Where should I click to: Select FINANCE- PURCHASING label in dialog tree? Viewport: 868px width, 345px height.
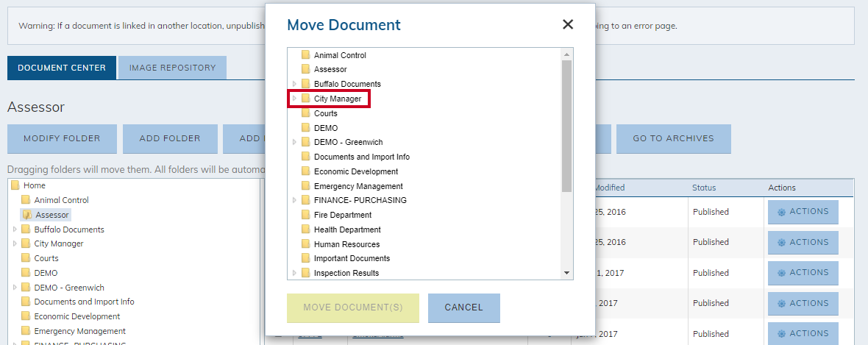click(x=360, y=200)
